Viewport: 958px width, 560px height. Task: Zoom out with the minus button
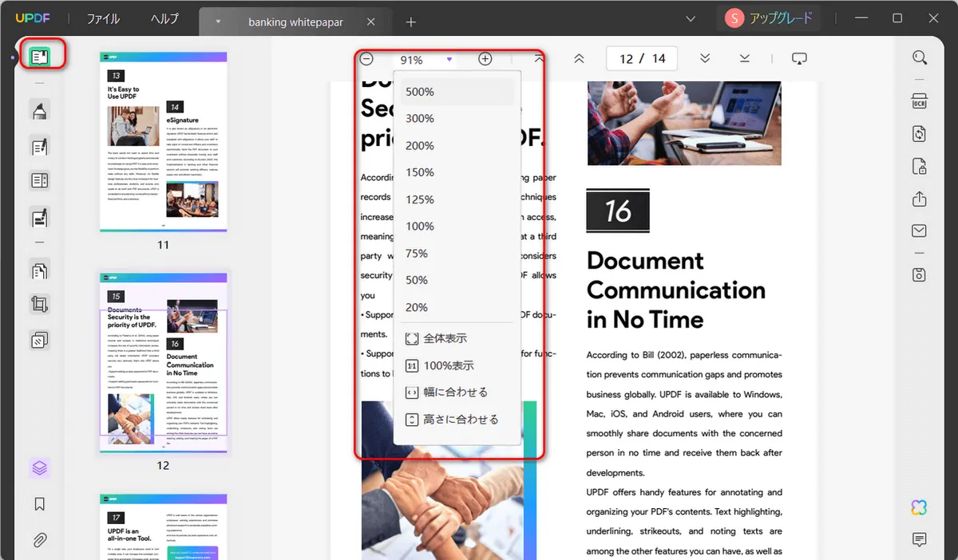(x=366, y=59)
